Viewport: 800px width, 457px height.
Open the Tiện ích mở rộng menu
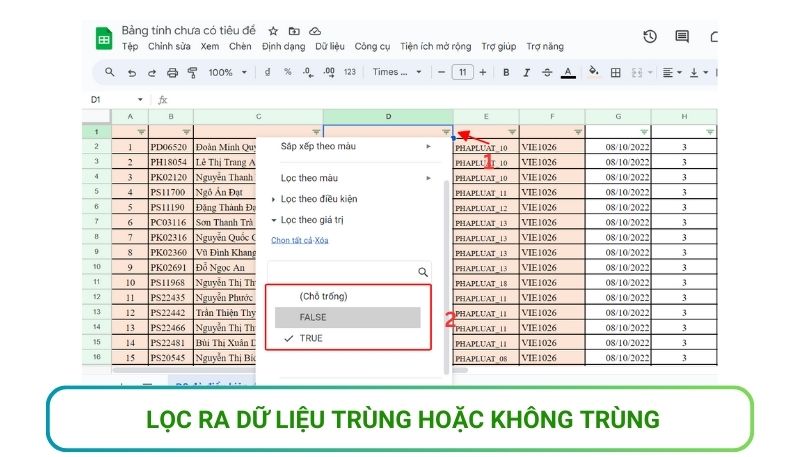coord(435,46)
